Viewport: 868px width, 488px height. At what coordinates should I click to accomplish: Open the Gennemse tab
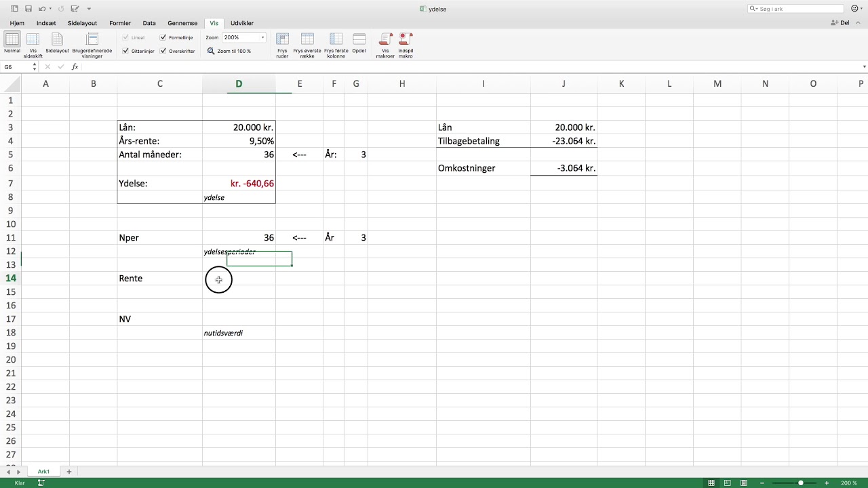182,23
